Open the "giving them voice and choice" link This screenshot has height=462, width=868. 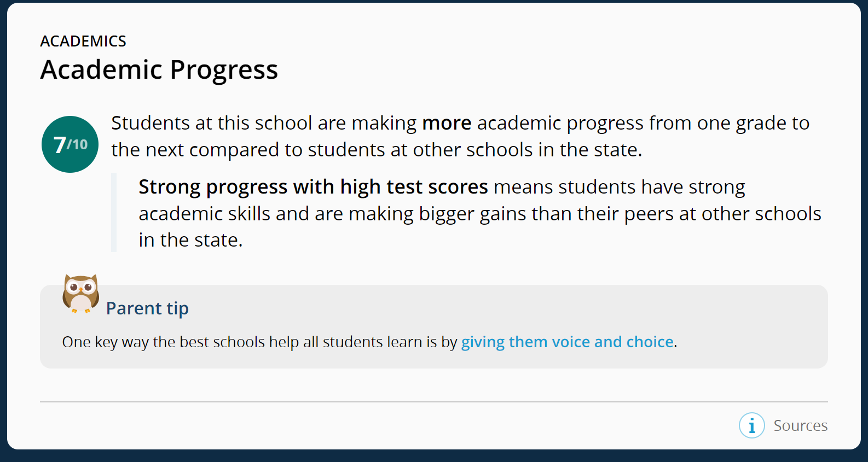pyautogui.click(x=567, y=342)
